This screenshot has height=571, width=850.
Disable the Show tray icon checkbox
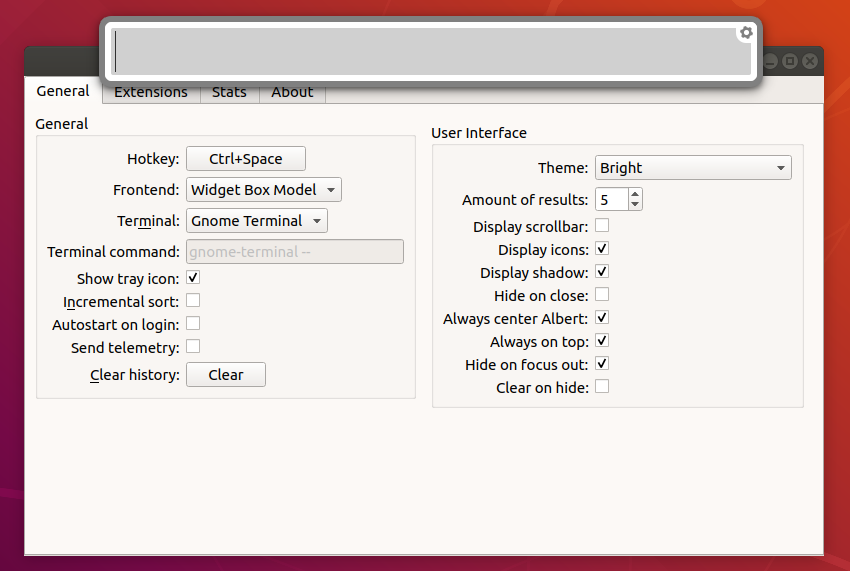tap(193, 278)
